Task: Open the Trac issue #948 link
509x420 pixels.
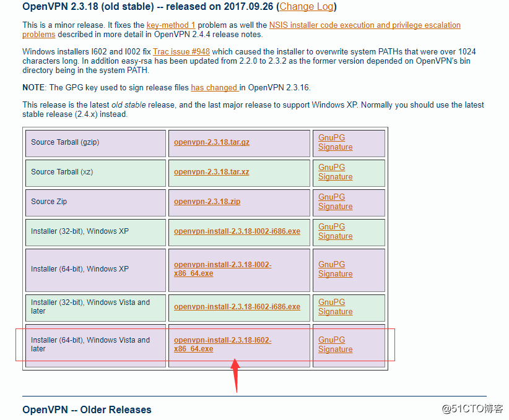Action: coord(181,51)
